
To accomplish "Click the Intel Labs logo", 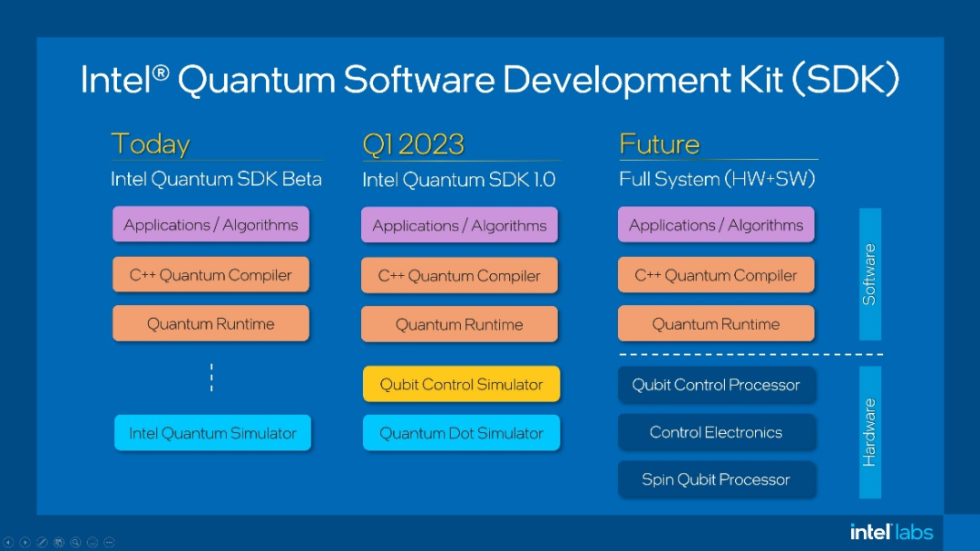I will tap(891, 532).
